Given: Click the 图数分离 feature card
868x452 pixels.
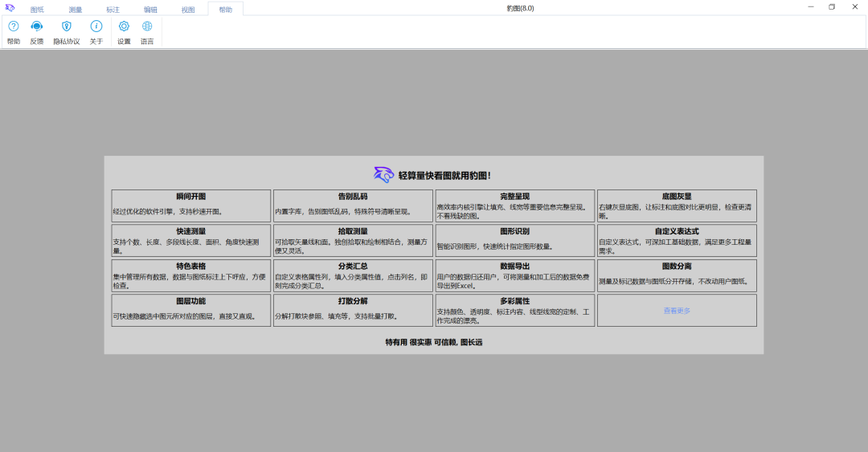Looking at the screenshot, I should 677,275.
